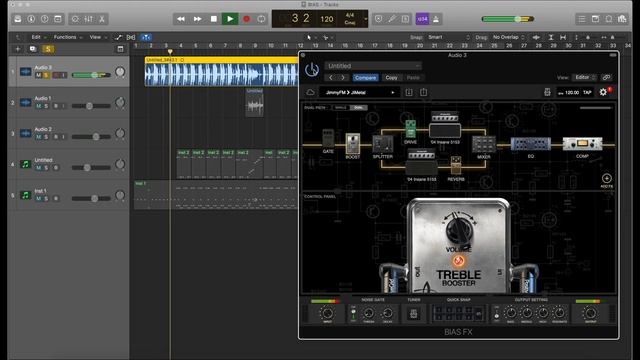Screen dimensions: 640x360
Task: Select DUAL signal path tab
Action: 358,108
